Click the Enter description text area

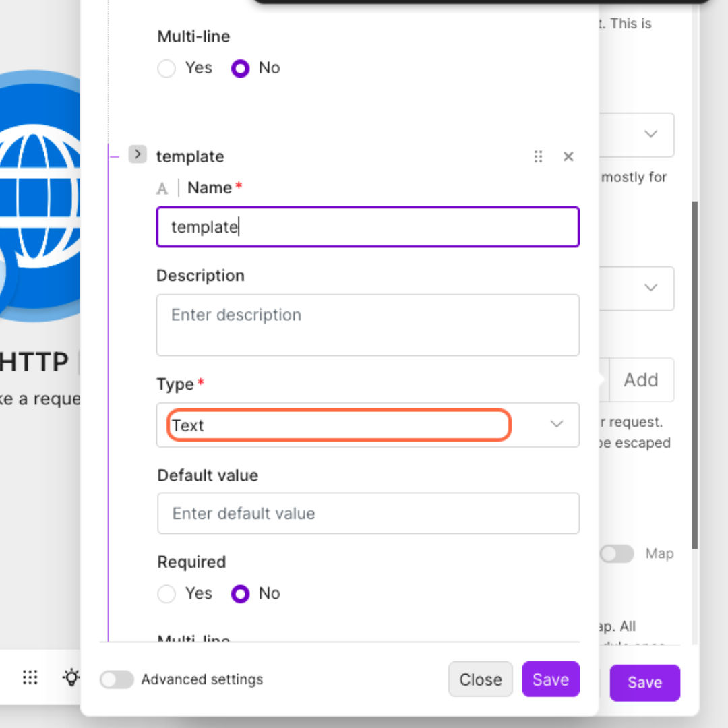point(368,325)
